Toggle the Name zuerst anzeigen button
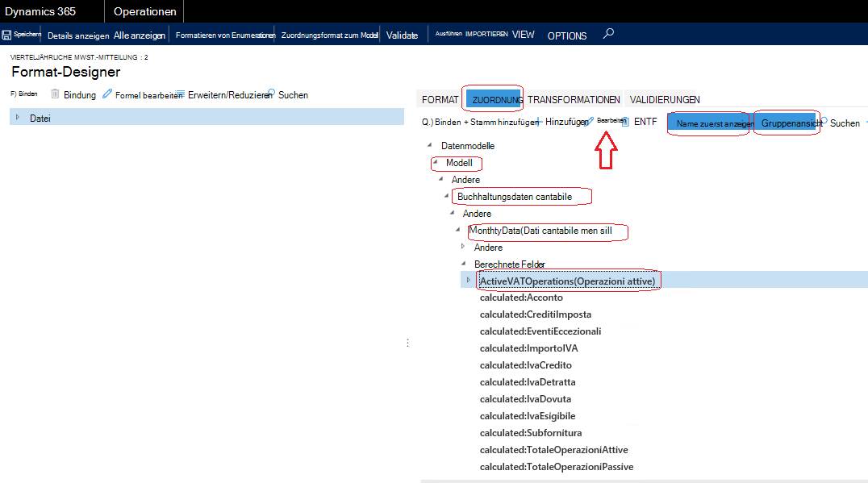This screenshot has height=483, width=868. point(710,123)
